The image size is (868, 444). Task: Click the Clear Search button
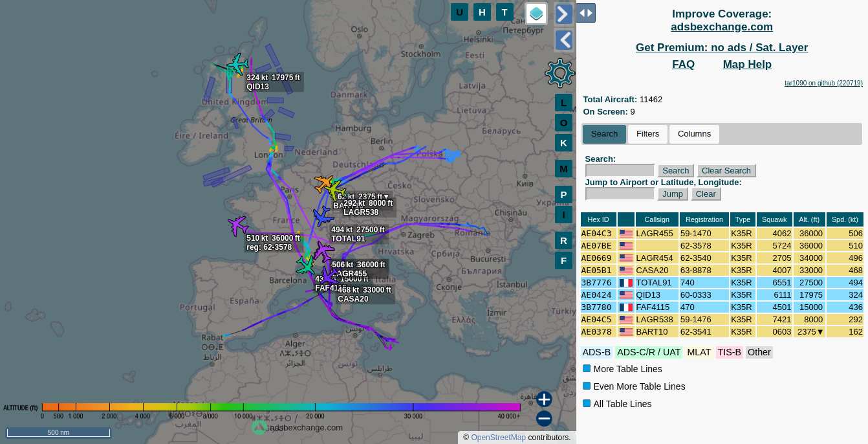pos(726,171)
